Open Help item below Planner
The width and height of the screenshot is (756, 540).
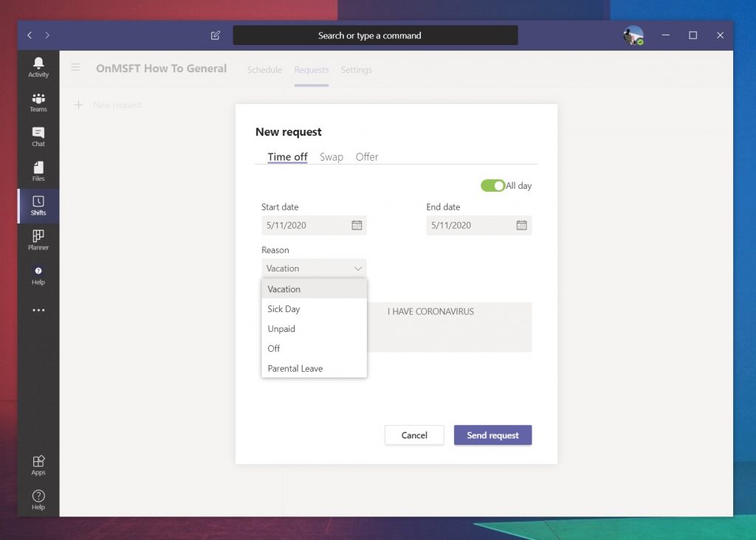(38, 276)
